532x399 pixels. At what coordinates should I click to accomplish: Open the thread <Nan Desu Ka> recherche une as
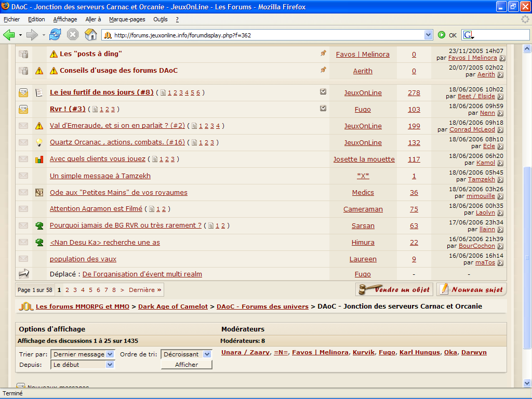tap(105, 242)
